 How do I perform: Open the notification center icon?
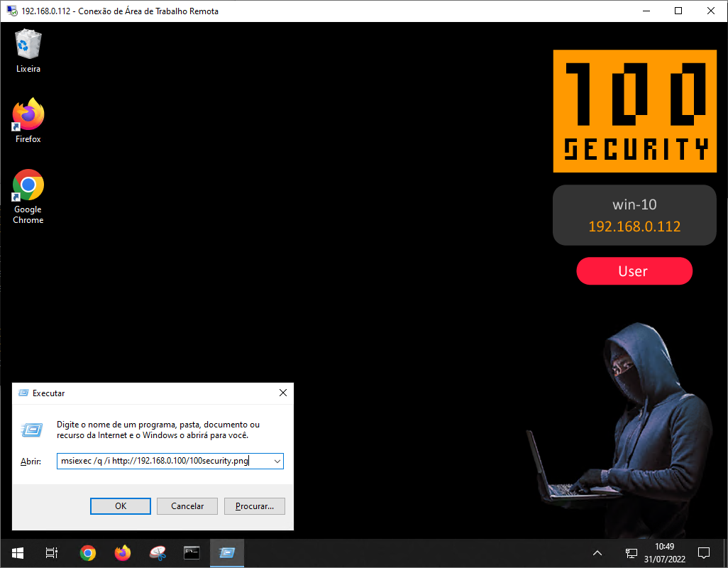point(704,552)
